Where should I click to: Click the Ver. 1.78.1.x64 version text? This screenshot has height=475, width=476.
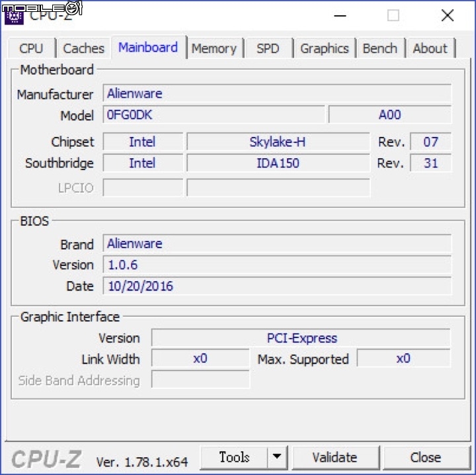tap(141, 462)
